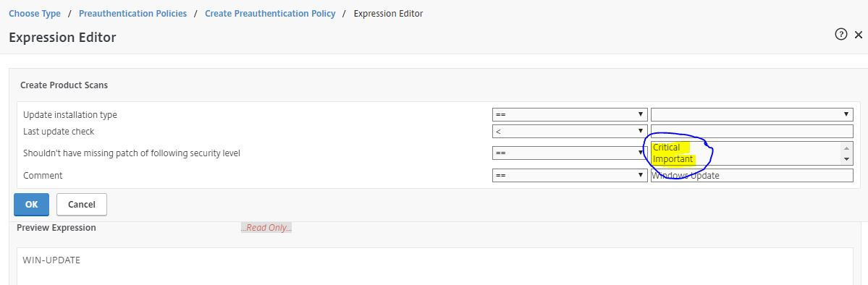Go to Preauthentication Policies breadcrumb
Viewport: 868px width, 285px height.
pyautogui.click(x=133, y=13)
